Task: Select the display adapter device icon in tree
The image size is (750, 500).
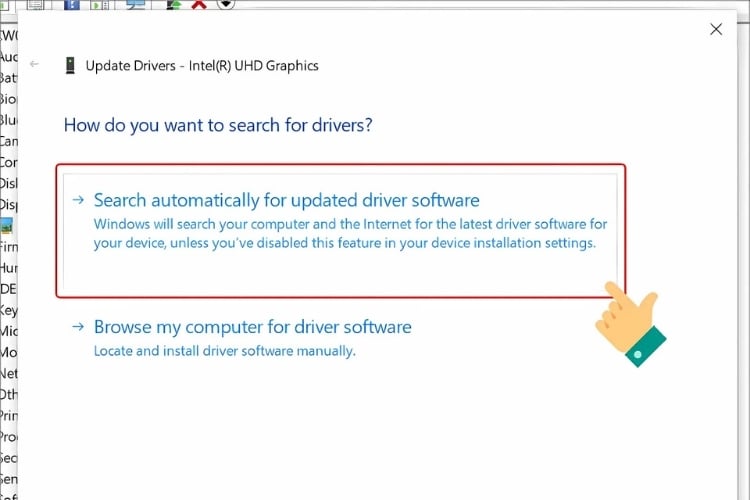Action: 8,226
